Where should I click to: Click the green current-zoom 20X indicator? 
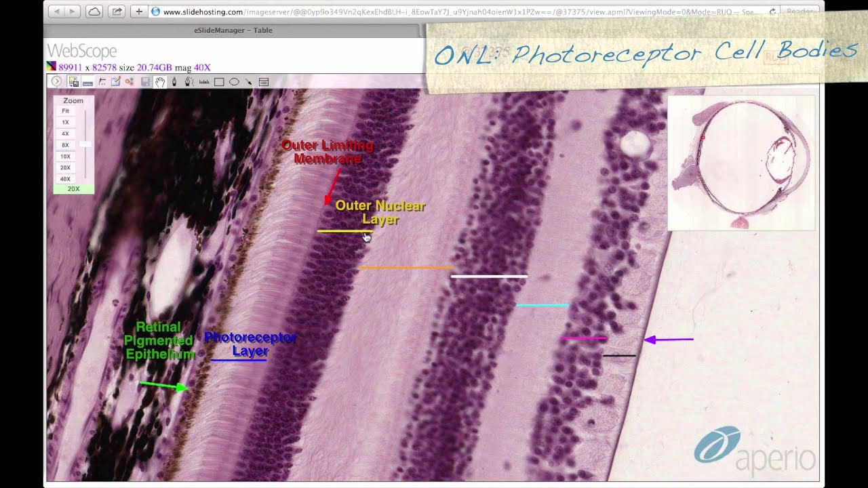[73, 189]
